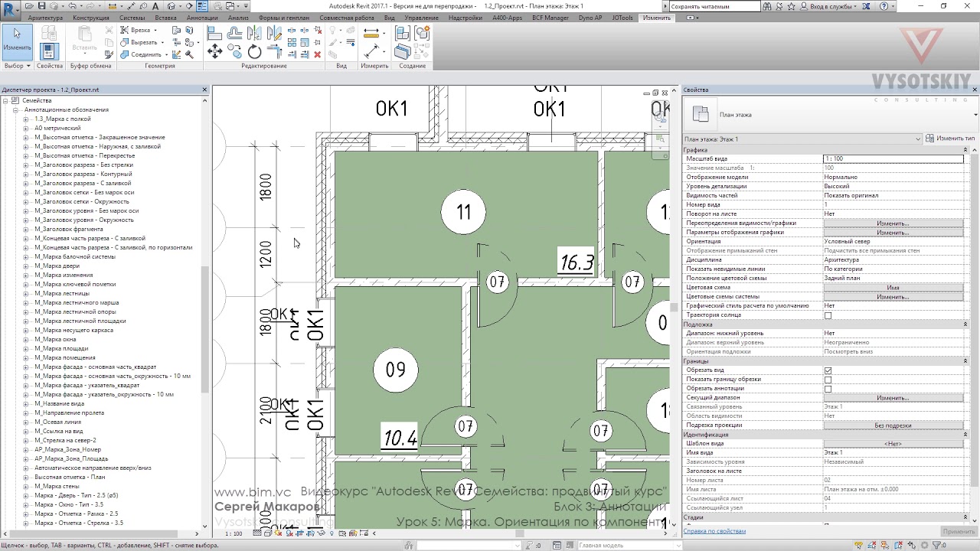Open the Выбор panel dropdown
980x551 pixels.
(x=17, y=66)
